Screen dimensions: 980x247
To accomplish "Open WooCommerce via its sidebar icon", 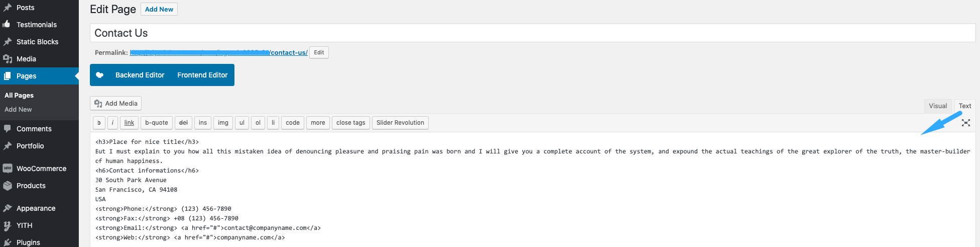I will (x=7, y=169).
